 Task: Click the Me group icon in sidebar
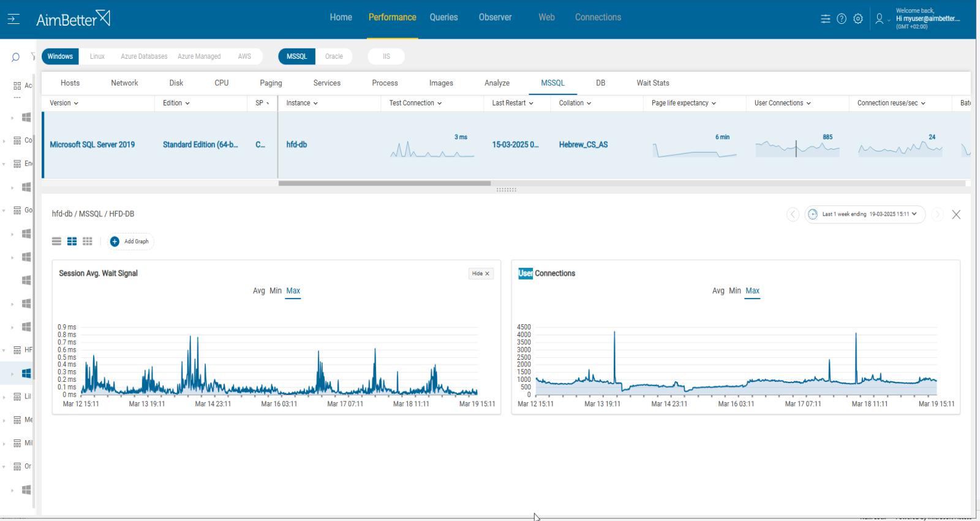17,420
